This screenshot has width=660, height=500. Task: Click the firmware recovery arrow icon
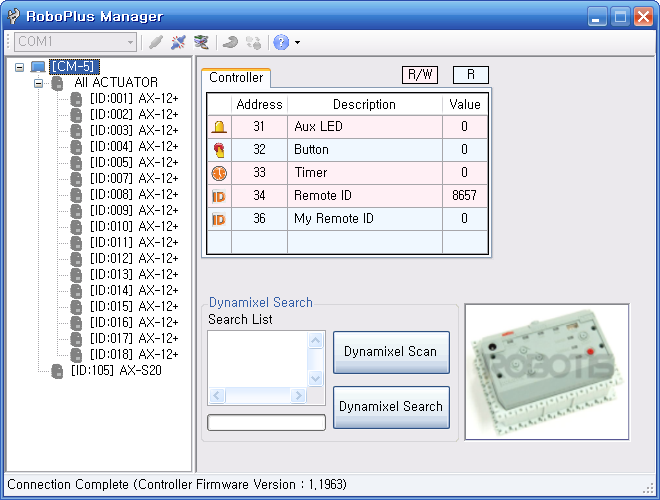point(230,42)
